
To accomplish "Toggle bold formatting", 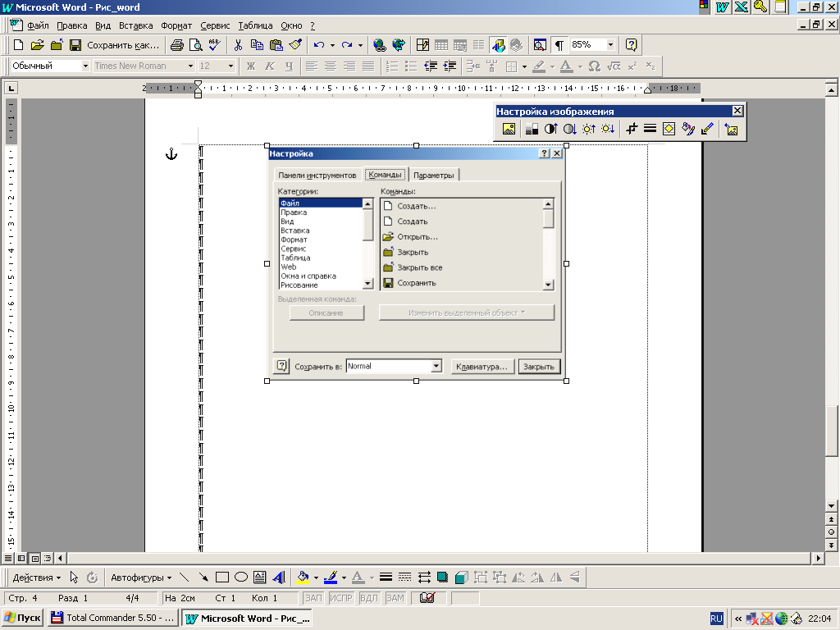I will [x=251, y=66].
